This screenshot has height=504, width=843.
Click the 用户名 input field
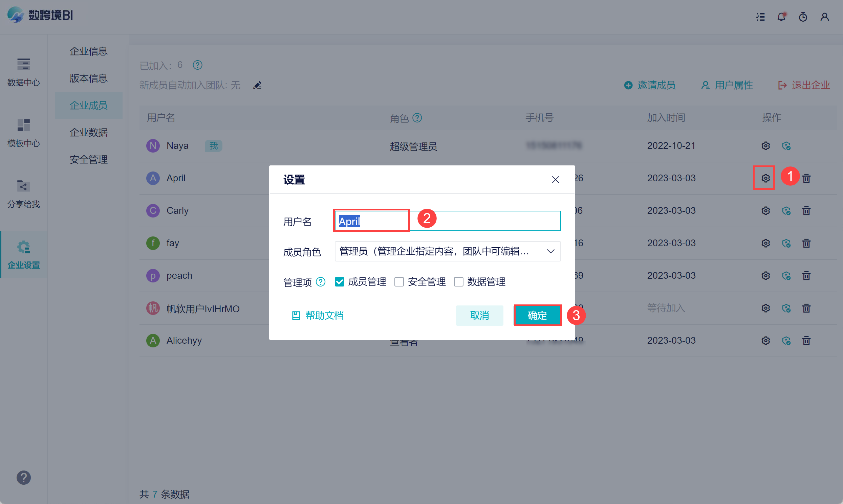tap(483, 221)
